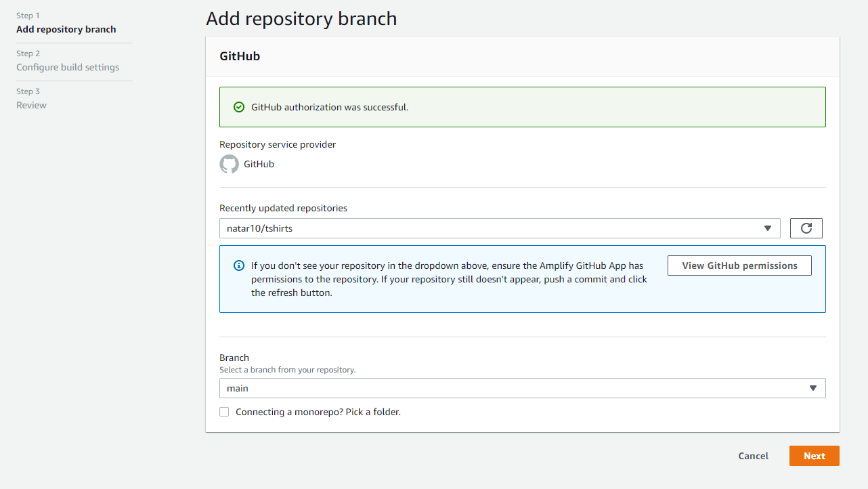Click the 'Connecting a monorepo? Pick a folder.' label
This screenshot has height=489, width=868.
pyautogui.click(x=318, y=412)
